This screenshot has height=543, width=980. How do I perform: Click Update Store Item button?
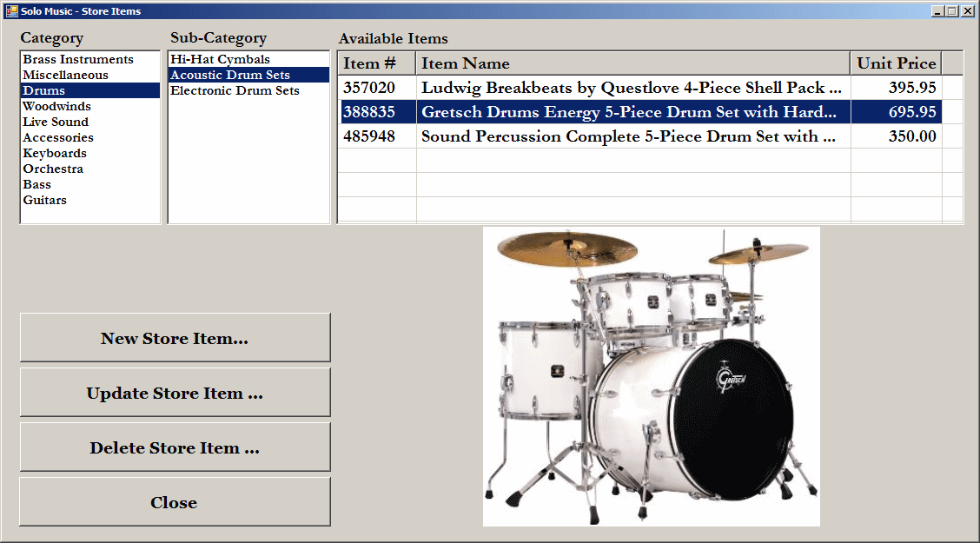[175, 393]
